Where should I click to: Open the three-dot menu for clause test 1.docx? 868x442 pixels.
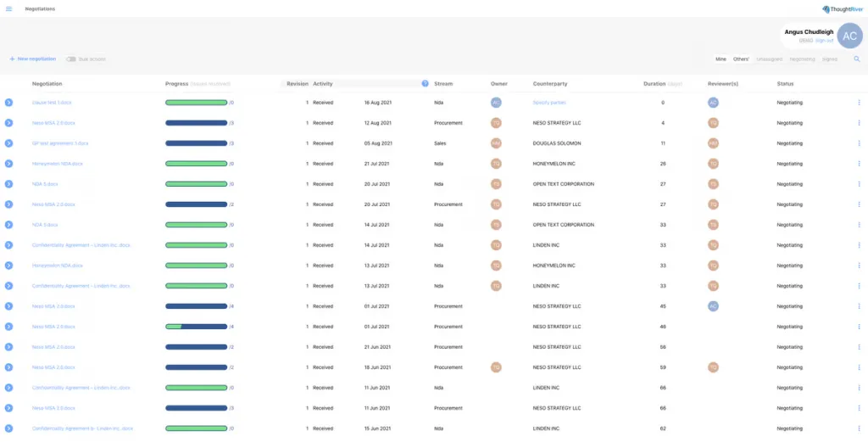coord(859,103)
